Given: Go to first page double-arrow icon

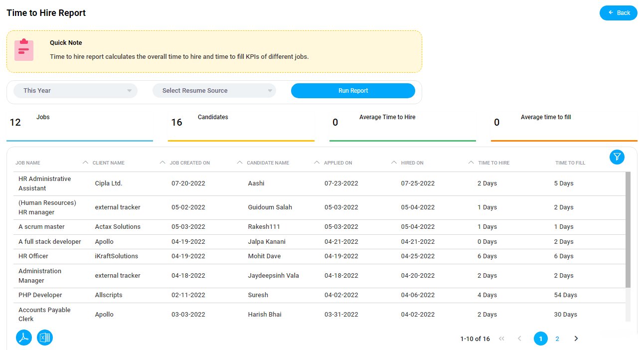Looking at the screenshot, I should pyautogui.click(x=501, y=339).
